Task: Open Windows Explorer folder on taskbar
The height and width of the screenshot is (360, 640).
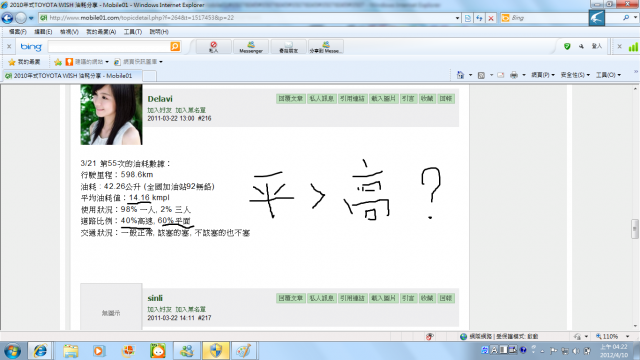Action: tap(71, 351)
